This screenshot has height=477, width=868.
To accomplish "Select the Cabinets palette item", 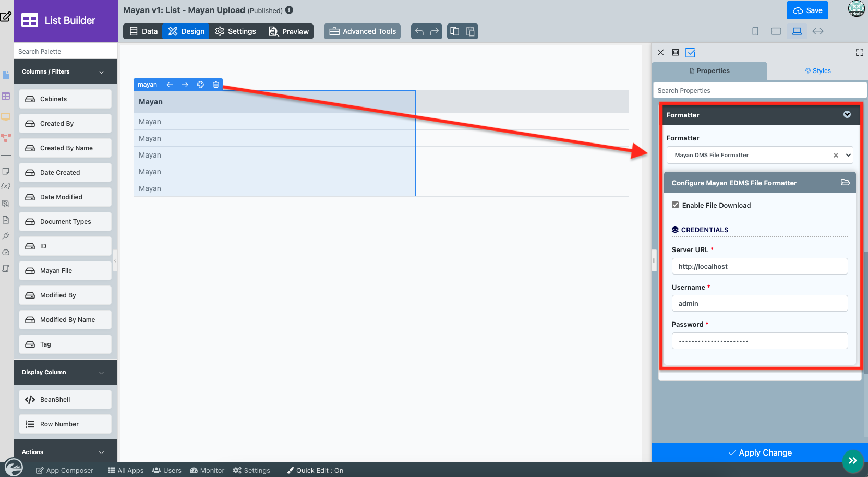I will pyautogui.click(x=65, y=99).
